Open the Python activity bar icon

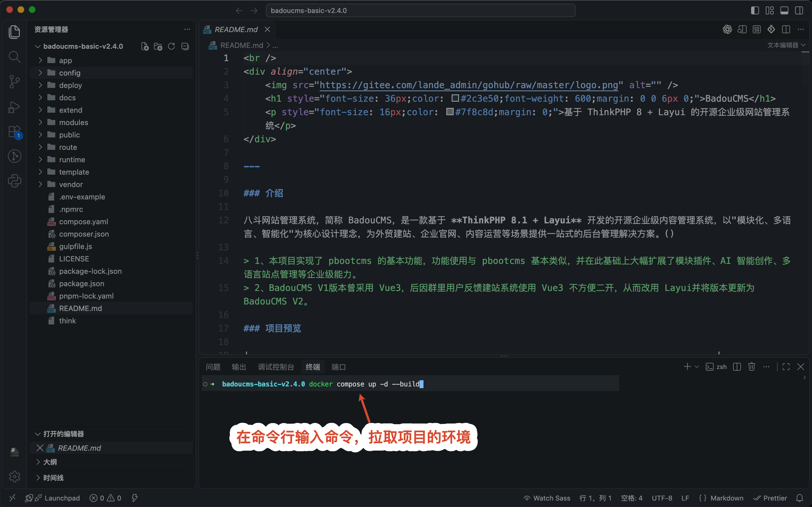pyautogui.click(x=14, y=181)
